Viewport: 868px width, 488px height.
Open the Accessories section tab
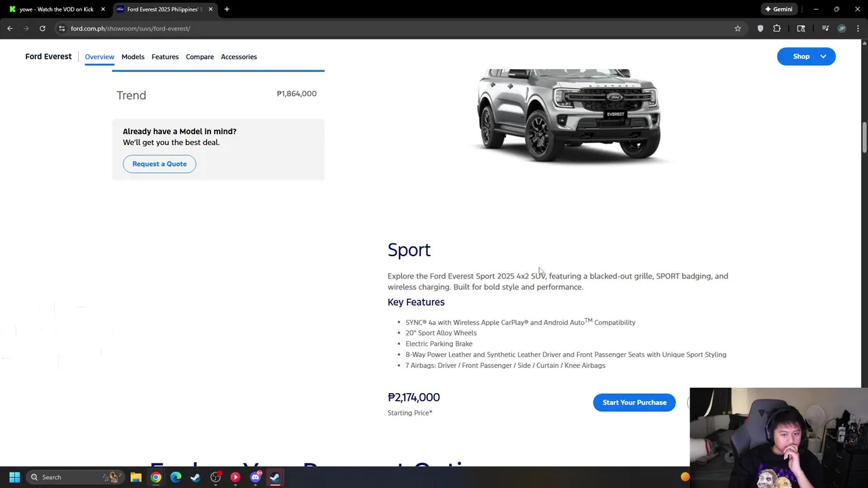point(239,57)
